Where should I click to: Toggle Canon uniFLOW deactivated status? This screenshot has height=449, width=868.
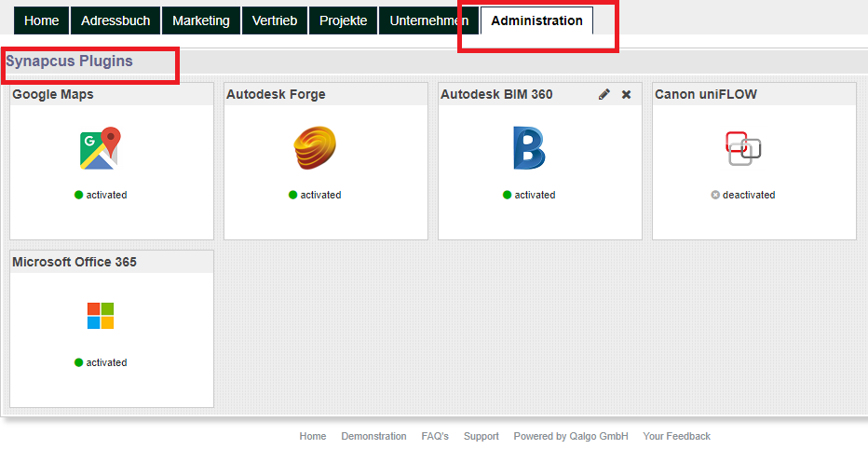743,196
